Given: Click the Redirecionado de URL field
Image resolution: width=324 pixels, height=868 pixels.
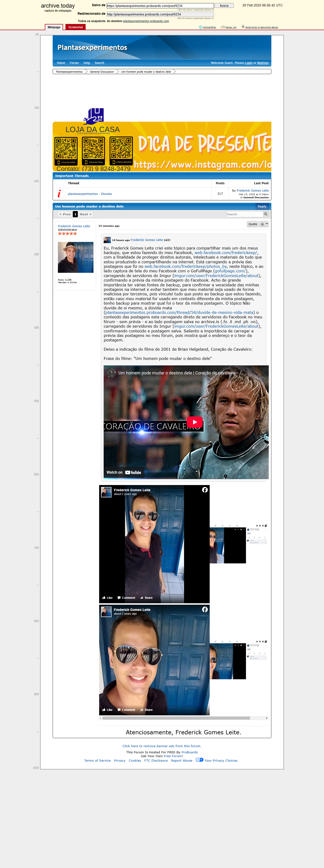Looking at the screenshot, I should 160,14.
